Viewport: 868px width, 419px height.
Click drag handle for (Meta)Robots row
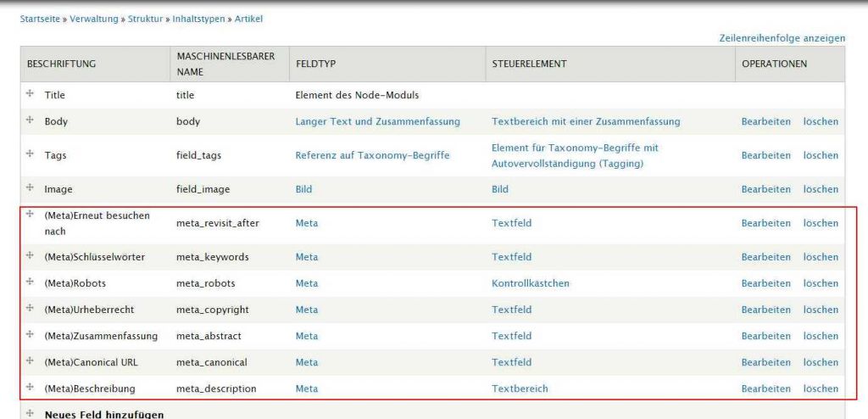tap(31, 282)
